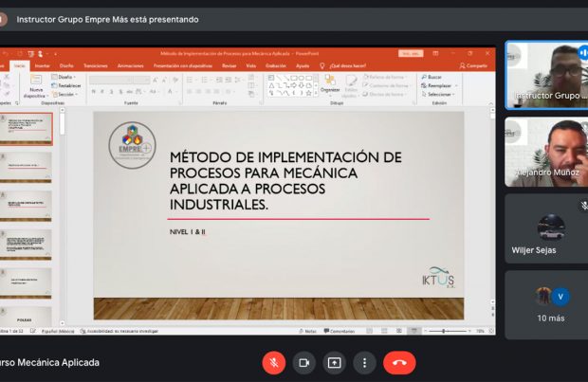Select slide 2 thumbnail in panel

pos(26,167)
